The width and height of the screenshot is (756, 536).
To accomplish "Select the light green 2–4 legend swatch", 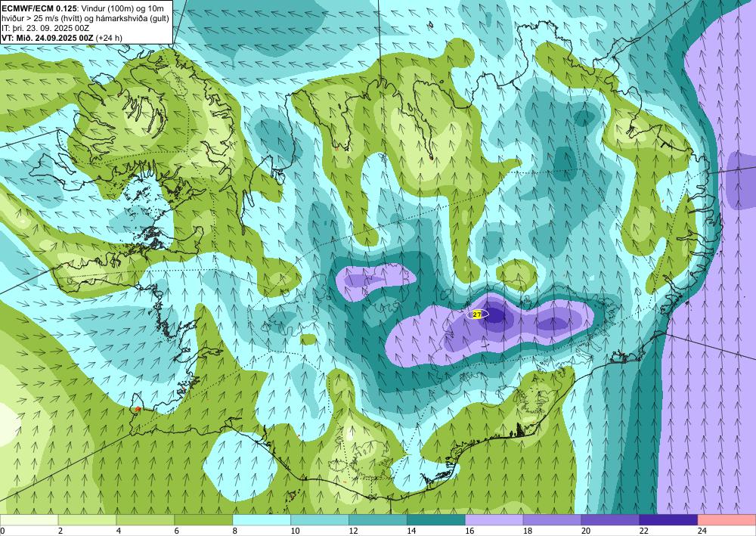I will point(87,520).
